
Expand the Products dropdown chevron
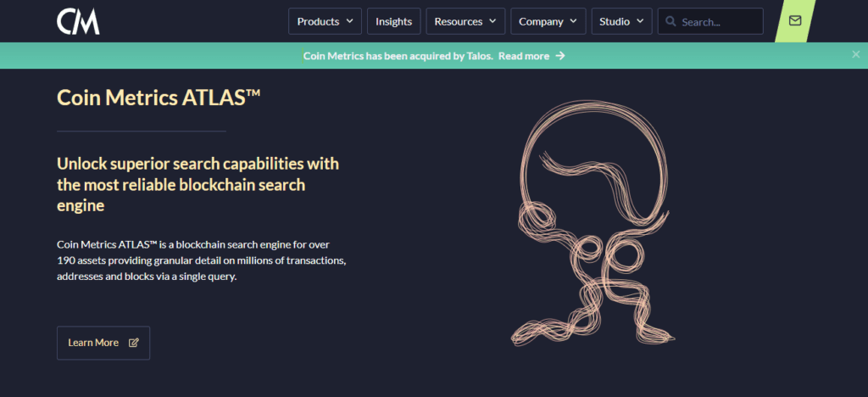click(x=350, y=21)
